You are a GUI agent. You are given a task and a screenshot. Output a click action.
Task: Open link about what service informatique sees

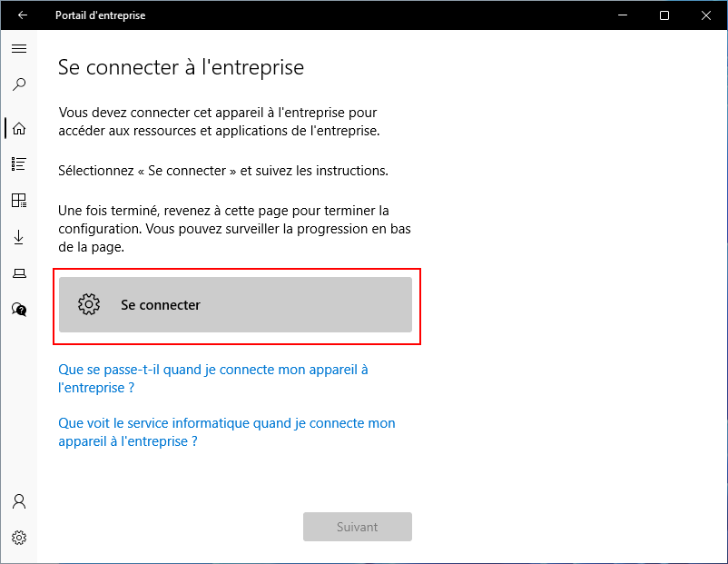pyautogui.click(x=227, y=432)
